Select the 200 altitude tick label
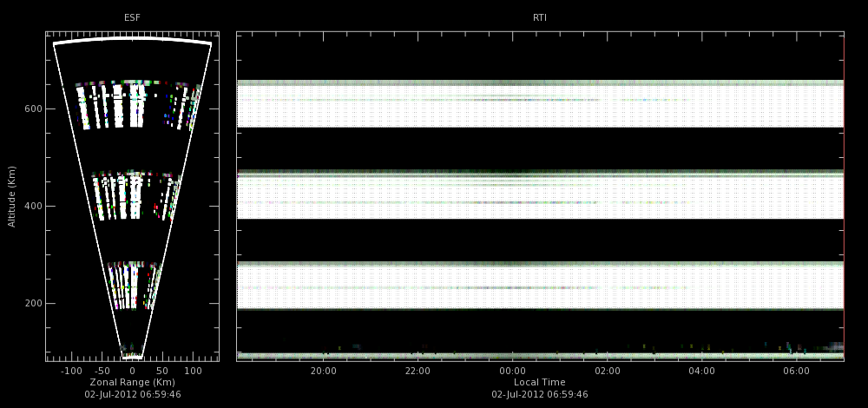This screenshot has height=408, width=868. coord(31,303)
